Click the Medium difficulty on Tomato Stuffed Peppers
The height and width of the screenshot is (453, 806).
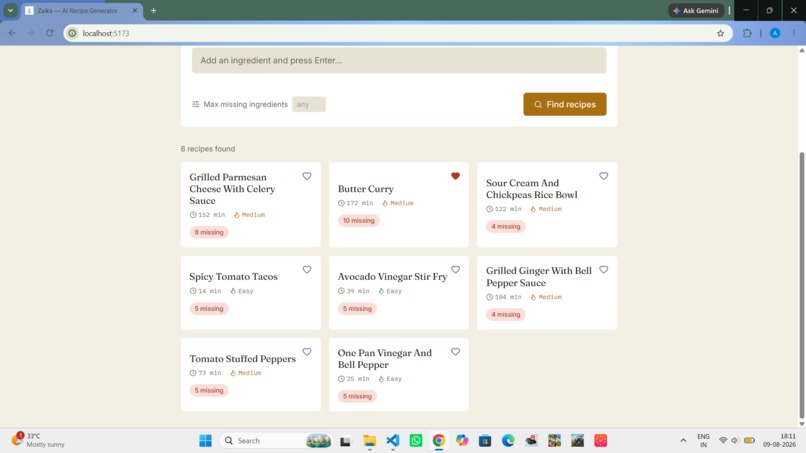pos(246,373)
